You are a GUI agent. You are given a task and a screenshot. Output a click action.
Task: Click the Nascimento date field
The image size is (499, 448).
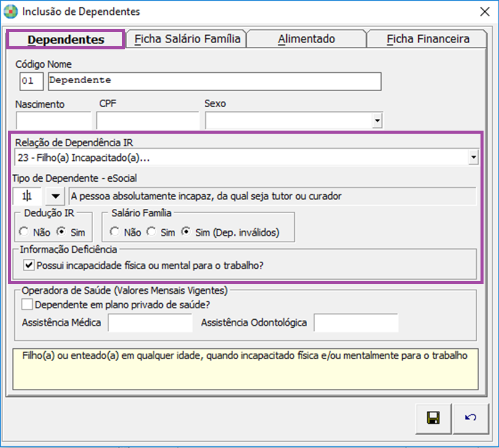click(x=53, y=120)
